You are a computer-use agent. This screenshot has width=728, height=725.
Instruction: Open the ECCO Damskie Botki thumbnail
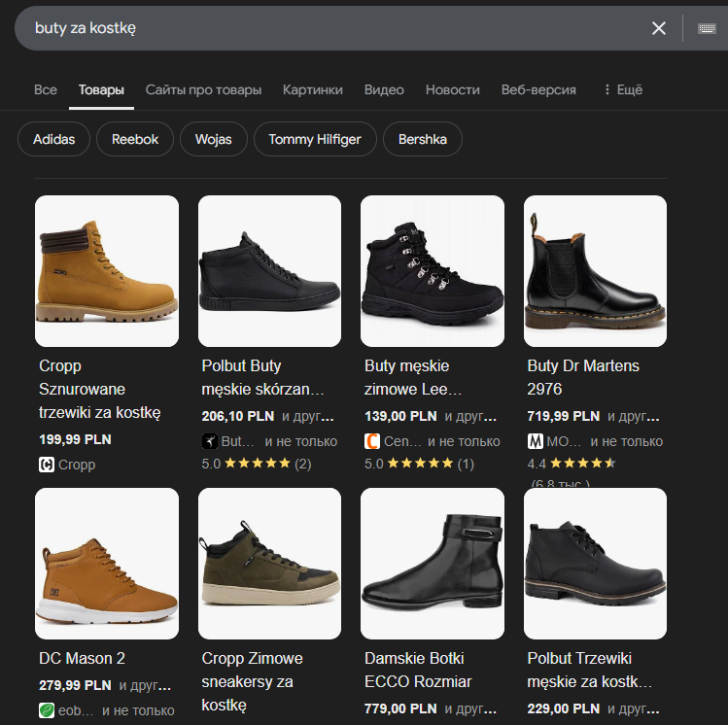point(433,564)
